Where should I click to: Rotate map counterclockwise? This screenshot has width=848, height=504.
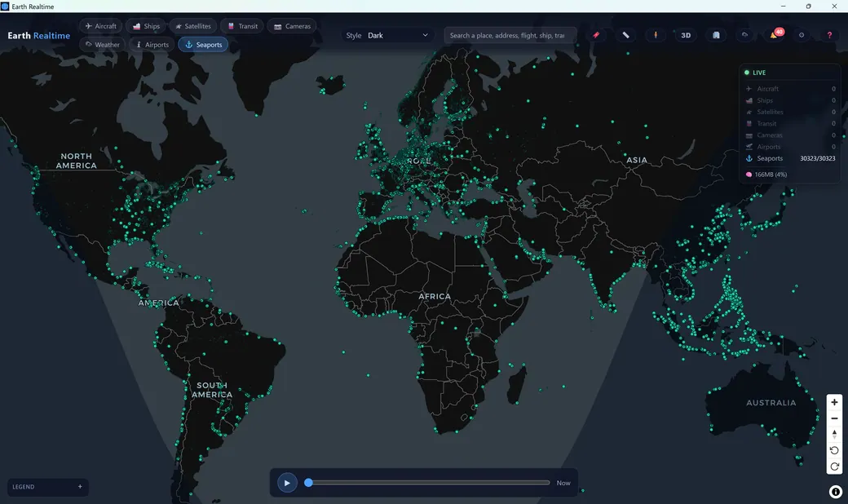834,450
